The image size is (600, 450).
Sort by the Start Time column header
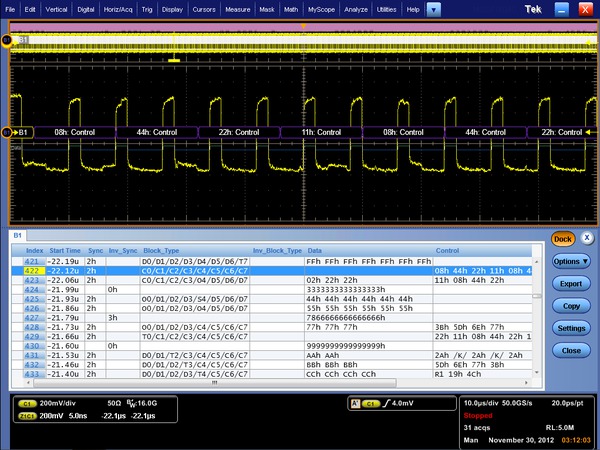click(65, 250)
